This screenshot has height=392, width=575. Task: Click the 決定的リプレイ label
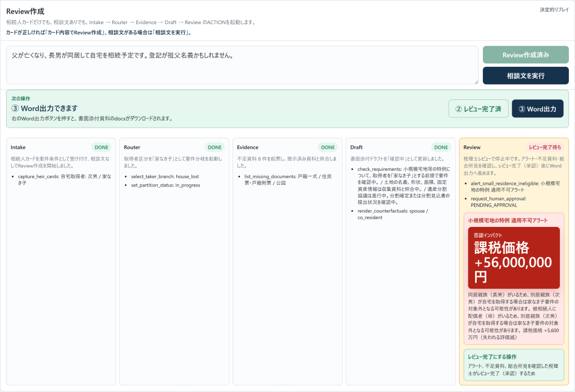click(x=554, y=10)
